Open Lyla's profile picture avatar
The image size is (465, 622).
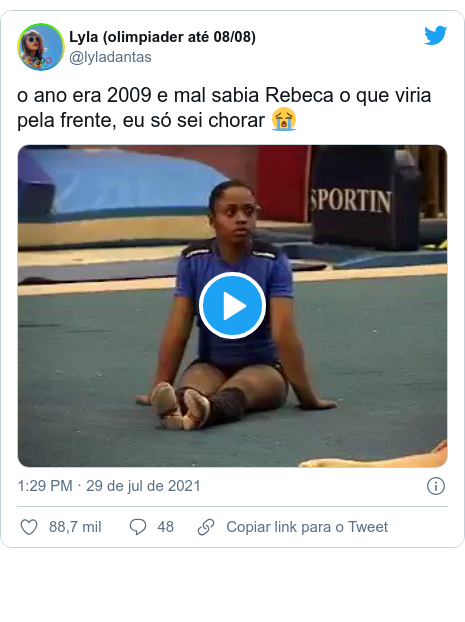click(x=40, y=47)
